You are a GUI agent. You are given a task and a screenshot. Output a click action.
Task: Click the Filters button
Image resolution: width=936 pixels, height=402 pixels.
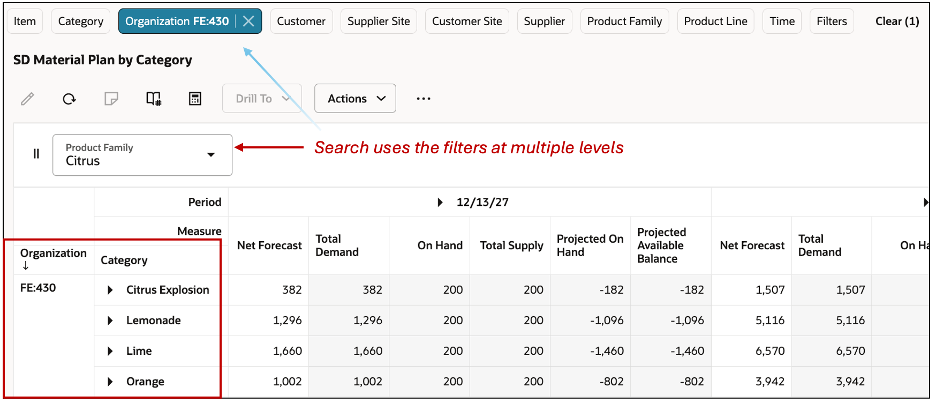tap(831, 21)
